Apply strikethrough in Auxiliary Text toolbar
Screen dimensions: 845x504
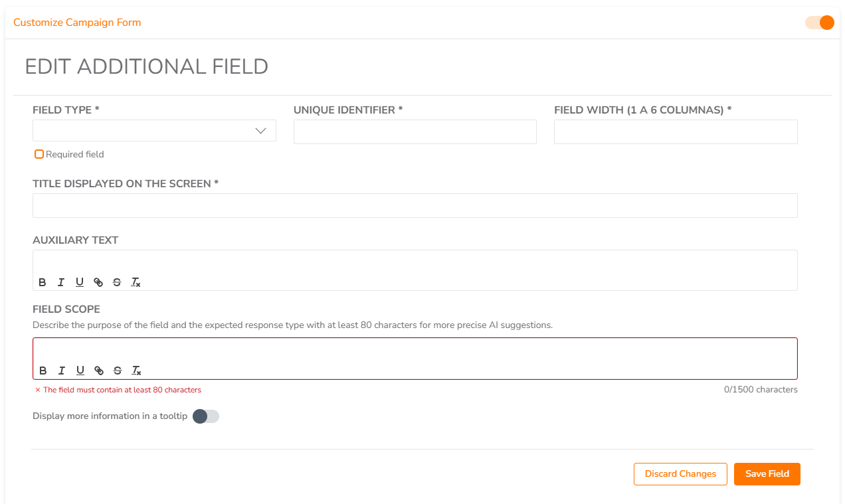pyautogui.click(x=117, y=282)
